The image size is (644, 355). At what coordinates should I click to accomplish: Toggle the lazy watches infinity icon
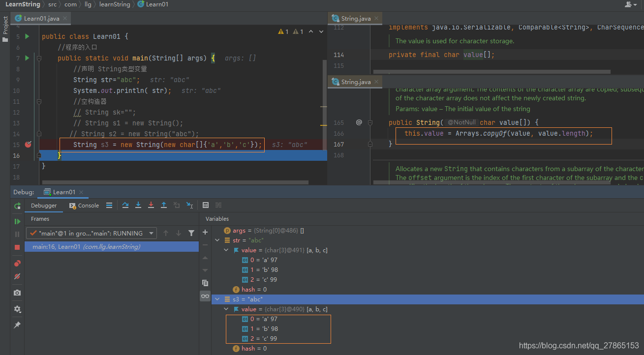[x=205, y=296]
